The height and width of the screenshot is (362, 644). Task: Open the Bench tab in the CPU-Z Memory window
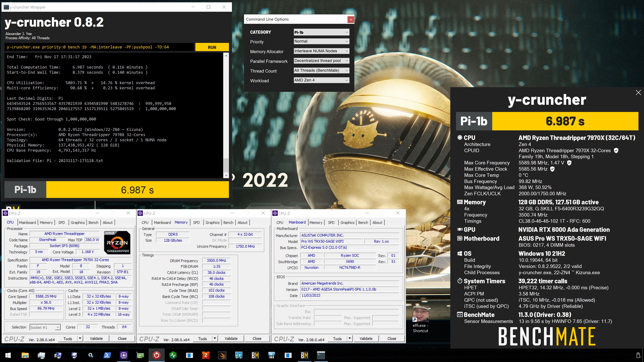click(228, 222)
